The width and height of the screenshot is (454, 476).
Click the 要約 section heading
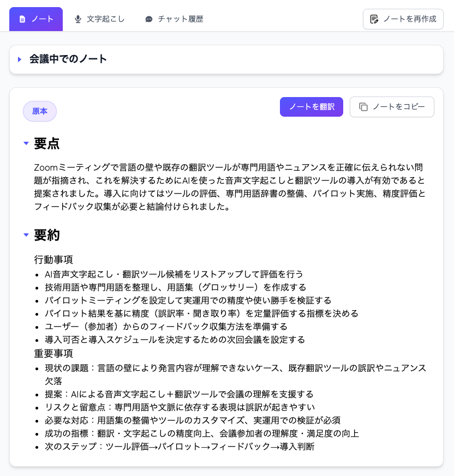(47, 235)
